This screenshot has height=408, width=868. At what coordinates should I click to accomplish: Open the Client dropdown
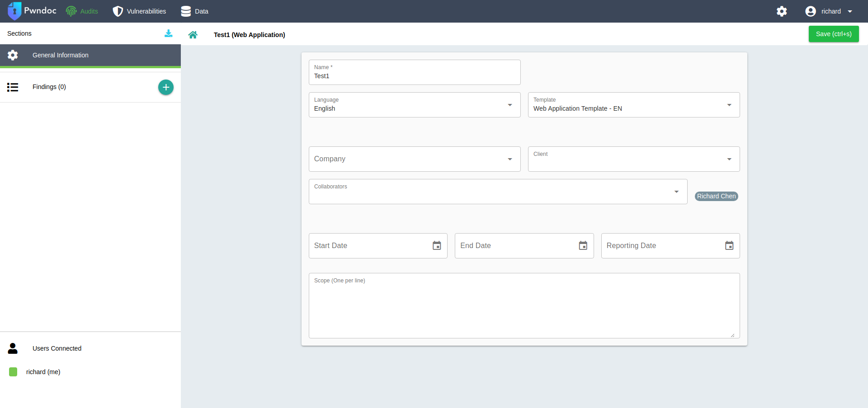(x=729, y=159)
